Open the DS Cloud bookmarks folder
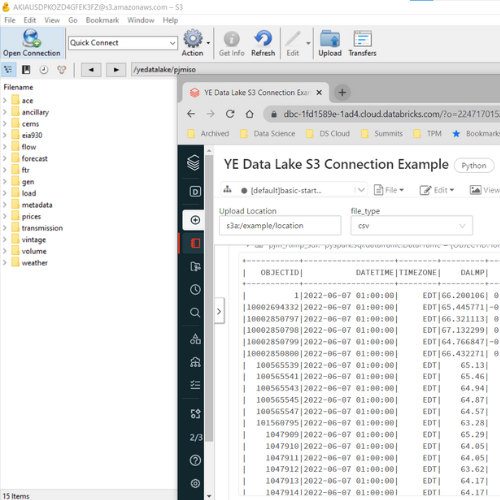 (328, 134)
